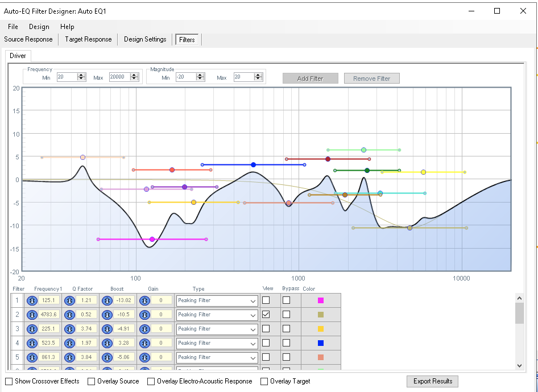
Task: Click the Q Factor adjust icon for filter 2
Action: pyautogui.click(x=69, y=315)
